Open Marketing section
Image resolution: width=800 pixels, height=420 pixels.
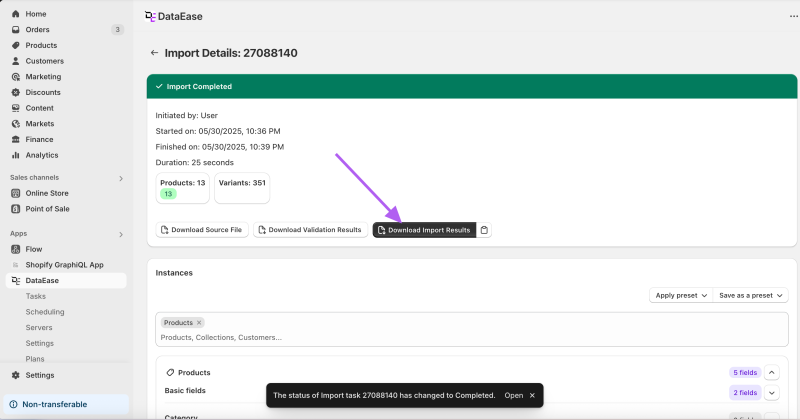coord(43,77)
